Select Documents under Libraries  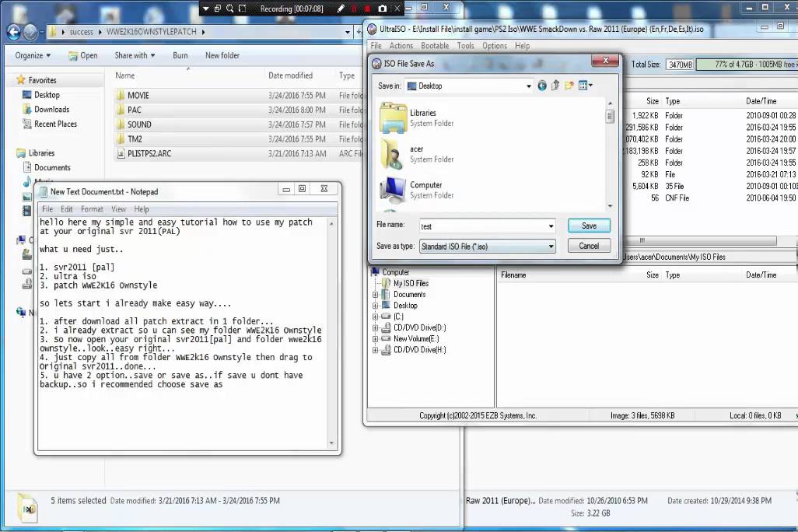[x=52, y=168]
